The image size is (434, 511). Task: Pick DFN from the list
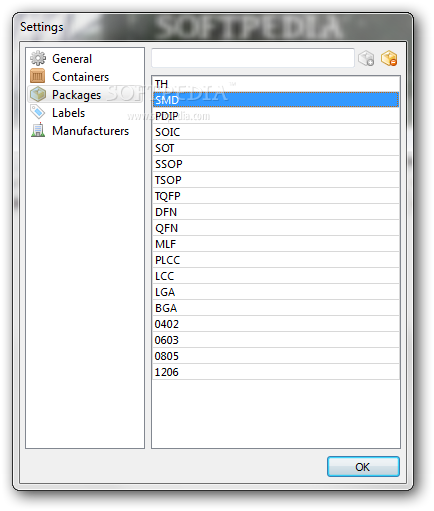tap(276, 212)
